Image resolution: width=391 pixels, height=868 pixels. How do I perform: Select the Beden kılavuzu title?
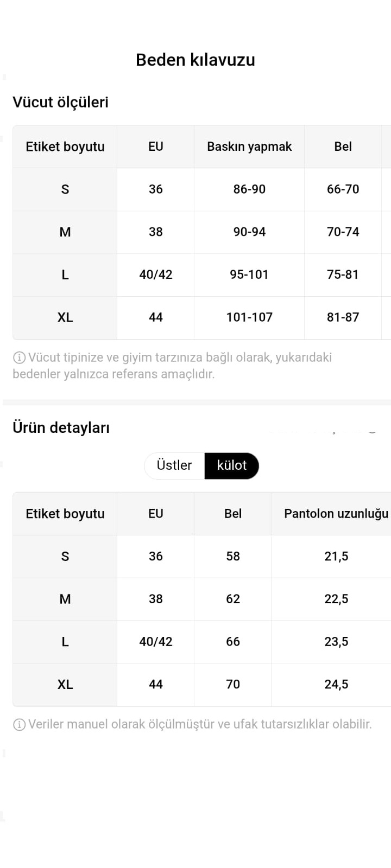tap(195, 60)
